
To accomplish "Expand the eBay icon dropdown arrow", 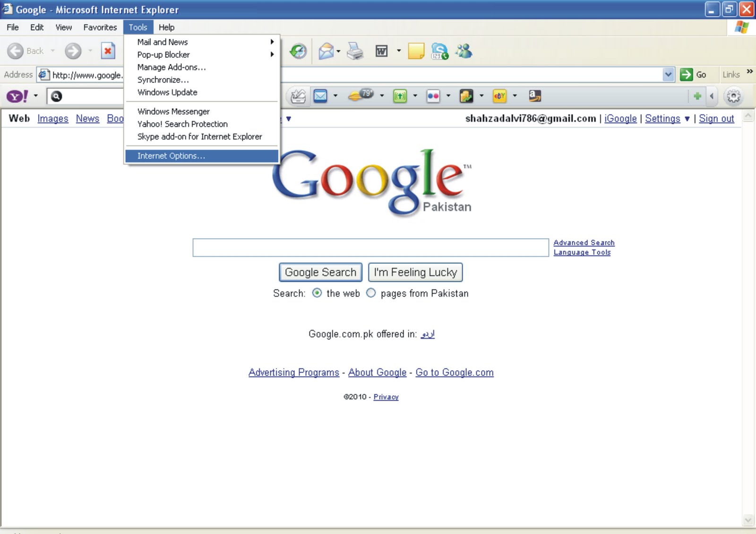I will pyautogui.click(x=515, y=96).
